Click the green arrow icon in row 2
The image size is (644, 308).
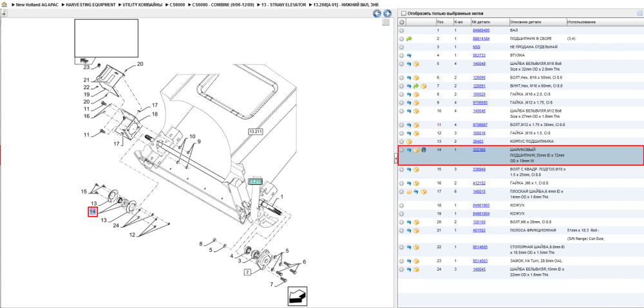coord(409,39)
